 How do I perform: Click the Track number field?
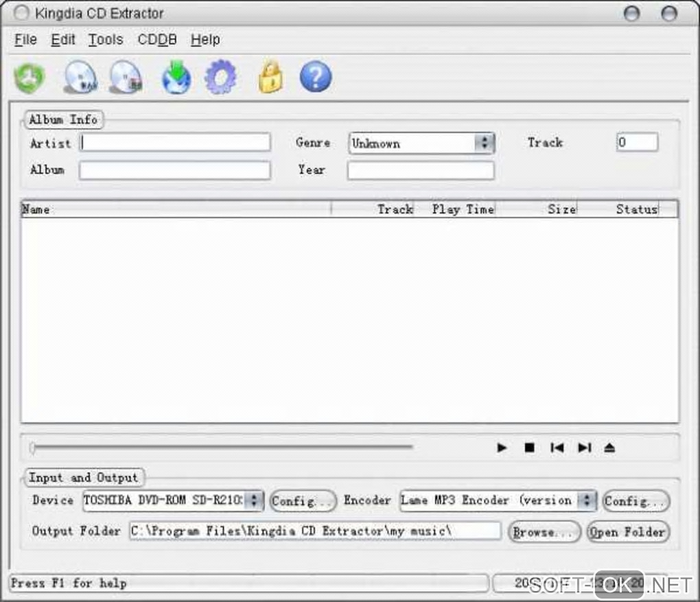coord(637,143)
